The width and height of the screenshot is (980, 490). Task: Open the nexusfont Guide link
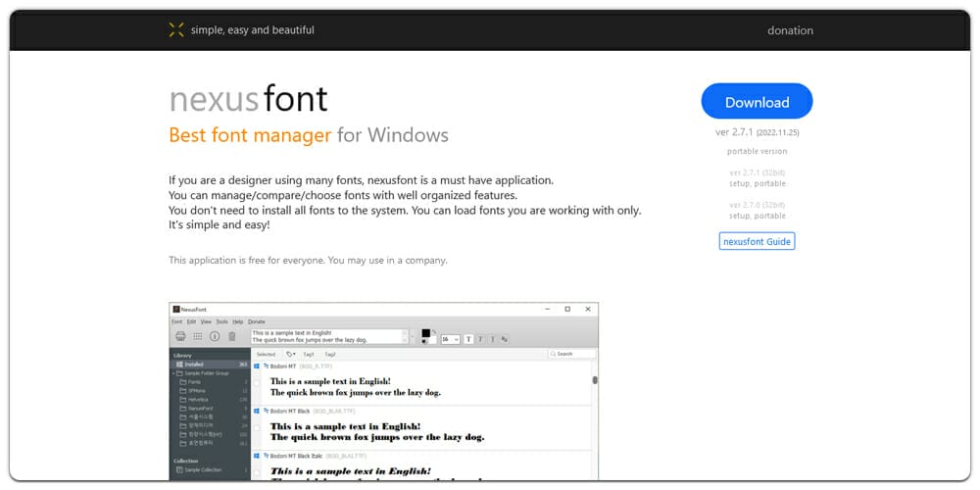tap(757, 241)
